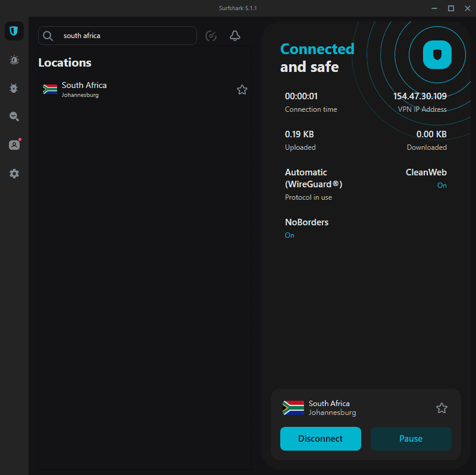
Task: Favorite the connected South Africa location card
Action: pyautogui.click(x=441, y=408)
